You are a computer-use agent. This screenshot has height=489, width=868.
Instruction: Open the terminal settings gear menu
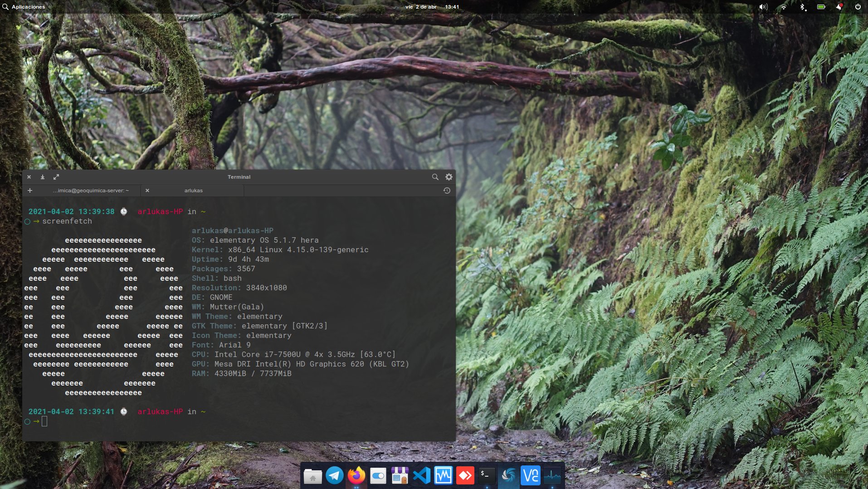449,177
